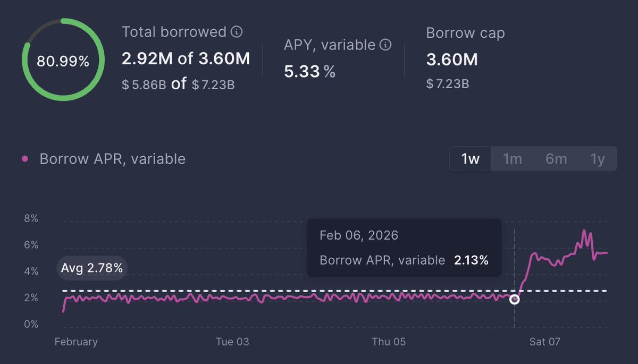Click the Feb 06, 2026 tooltip box

coord(404,248)
